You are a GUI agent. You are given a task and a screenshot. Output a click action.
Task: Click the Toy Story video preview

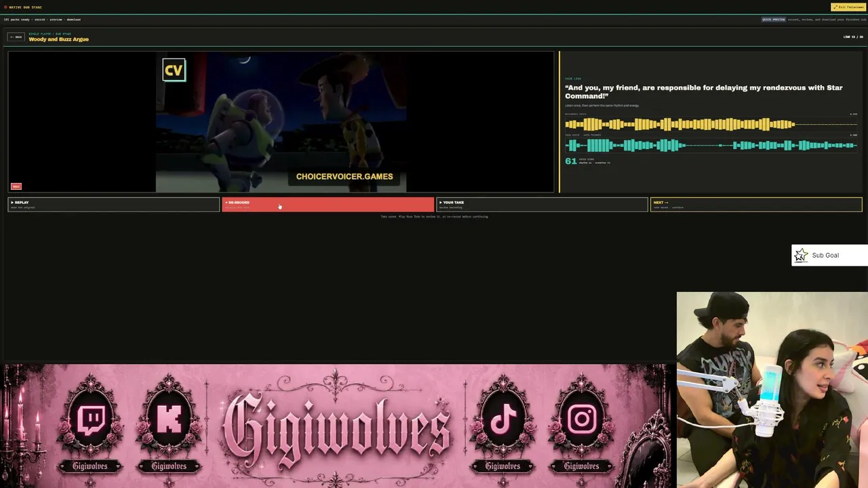tap(281, 122)
